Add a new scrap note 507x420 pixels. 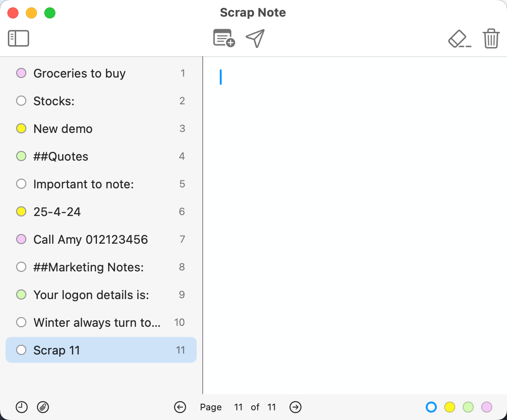224,38
